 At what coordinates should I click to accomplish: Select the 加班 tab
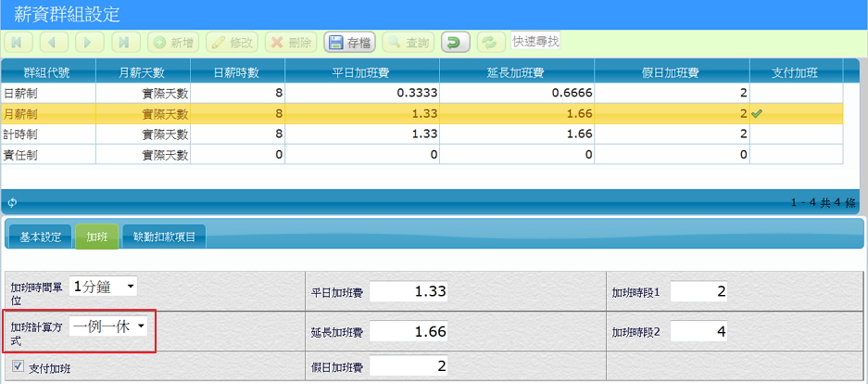pos(96,237)
